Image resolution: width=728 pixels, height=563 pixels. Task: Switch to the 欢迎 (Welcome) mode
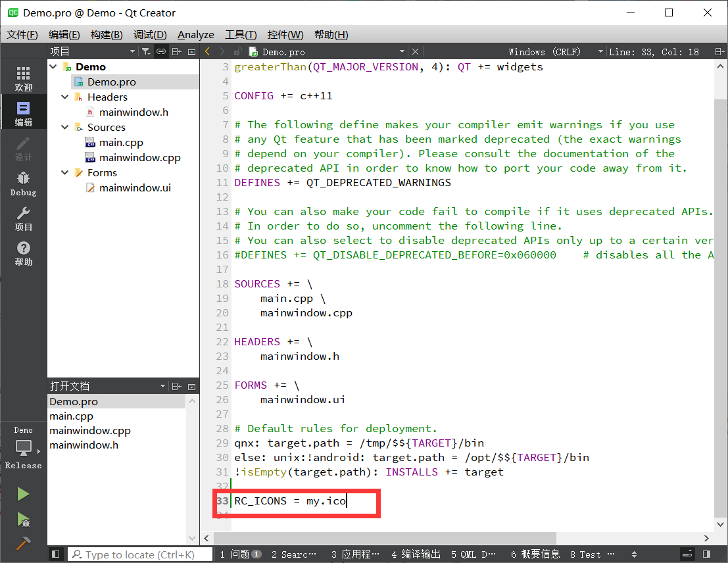click(x=23, y=78)
